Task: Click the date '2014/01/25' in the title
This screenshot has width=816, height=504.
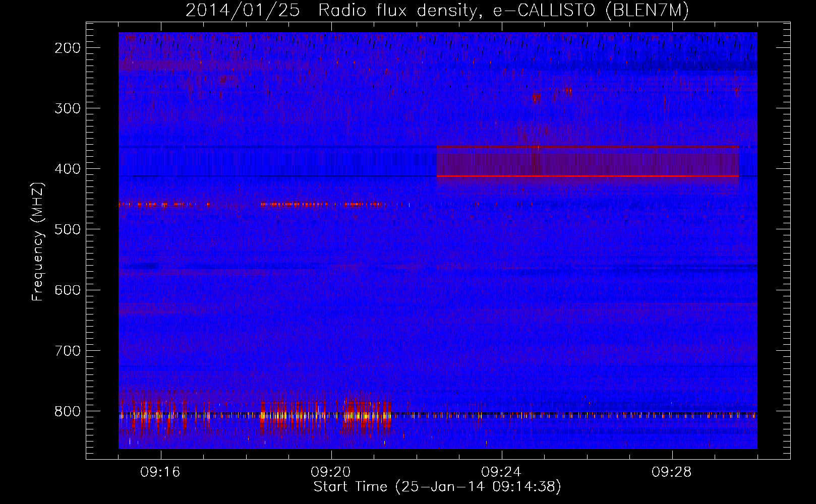Action: (243, 11)
